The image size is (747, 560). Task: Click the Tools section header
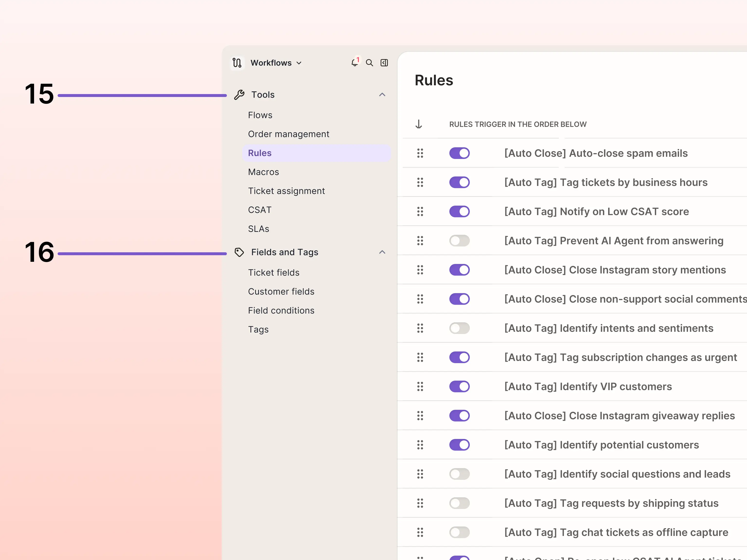click(x=310, y=95)
